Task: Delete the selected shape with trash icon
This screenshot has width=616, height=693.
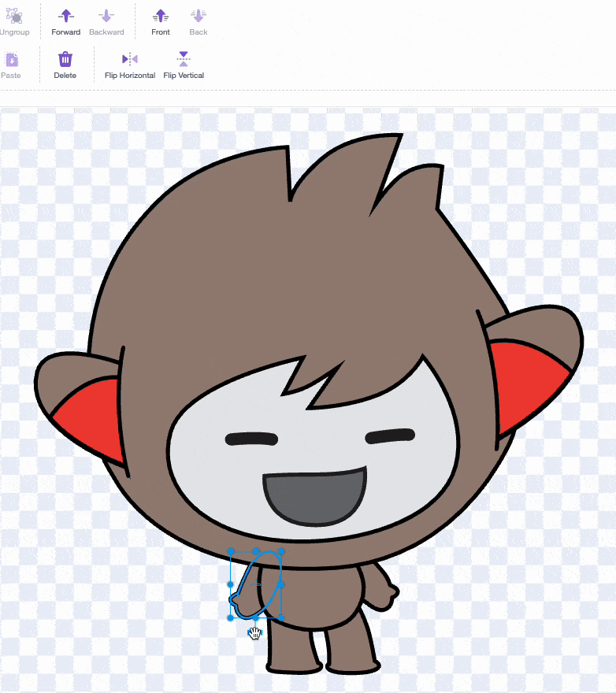Action: tap(65, 60)
